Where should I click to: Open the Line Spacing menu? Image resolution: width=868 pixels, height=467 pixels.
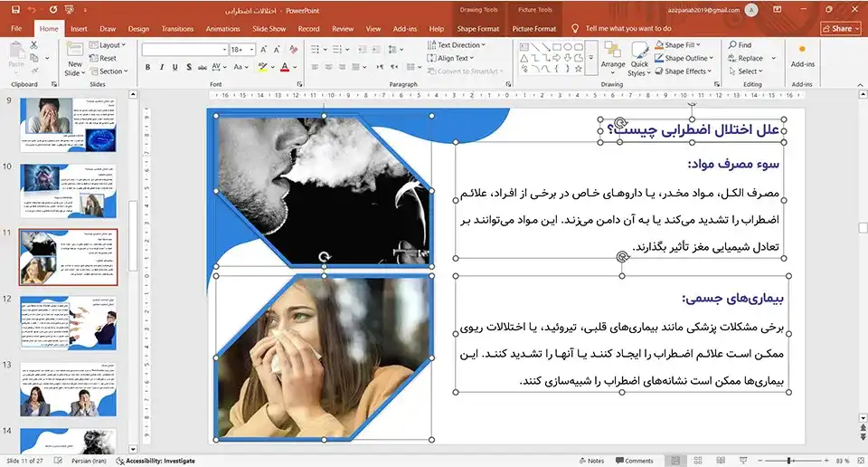click(395, 49)
